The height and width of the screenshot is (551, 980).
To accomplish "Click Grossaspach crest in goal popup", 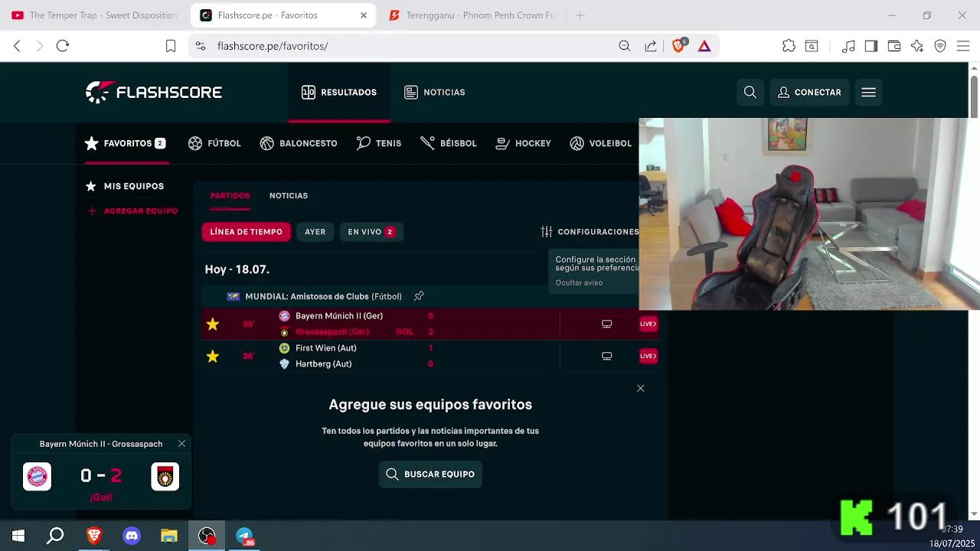I will pos(165,477).
